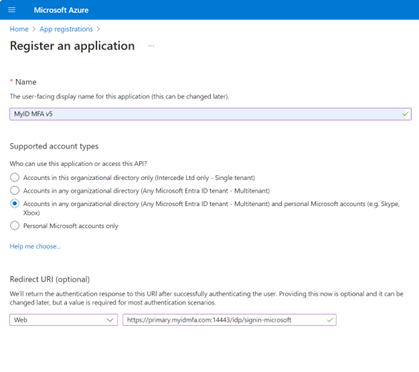Select Multitenant and personal Microsoft accounts option
Image resolution: width=419 pixels, height=372 pixels.
pos(15,203)
